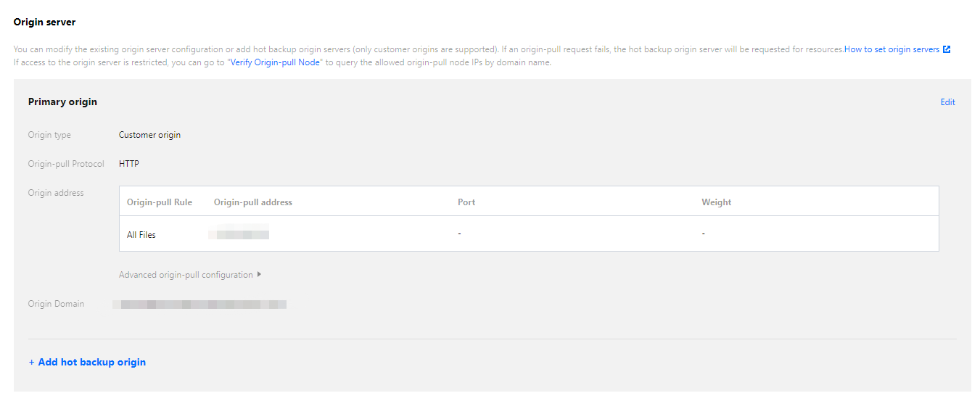
Task: Click Edit for the Primary origin
Action: (947, 102)
